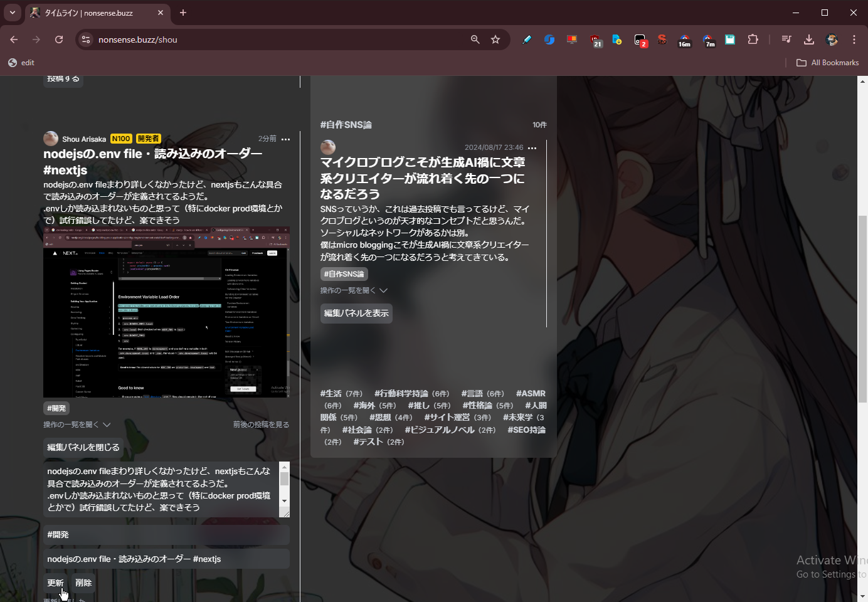This screenshot has width=868, height=602.
Task: Click the bookmark star icon in address bar
Action: (495, 40)
